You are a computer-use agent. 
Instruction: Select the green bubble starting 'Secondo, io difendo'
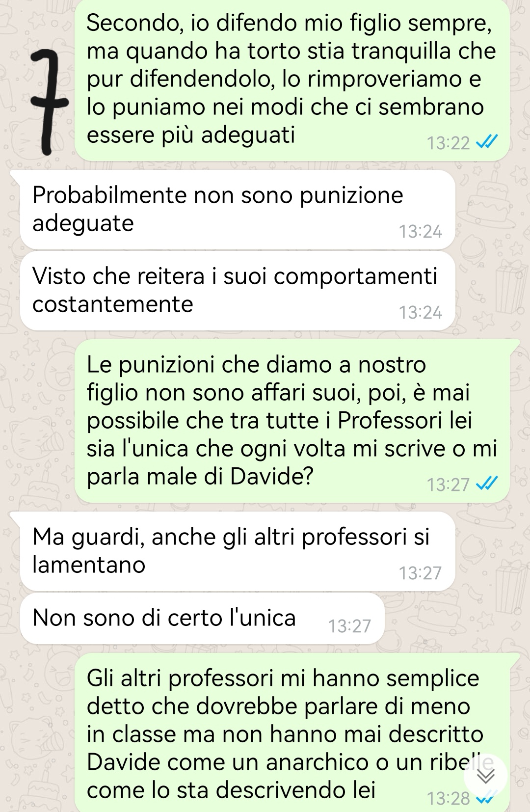click(x=292, y=80)
